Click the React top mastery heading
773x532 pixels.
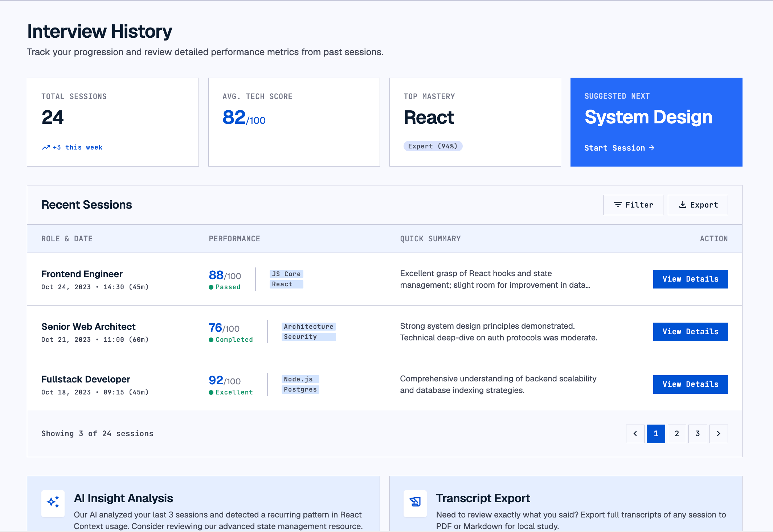[x=429, y=118]
